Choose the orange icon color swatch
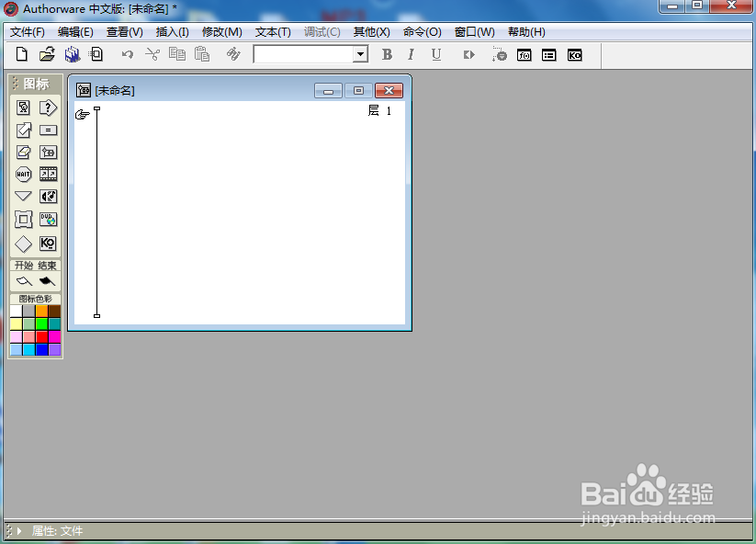 pyautogui.click(x=42, y=312)
